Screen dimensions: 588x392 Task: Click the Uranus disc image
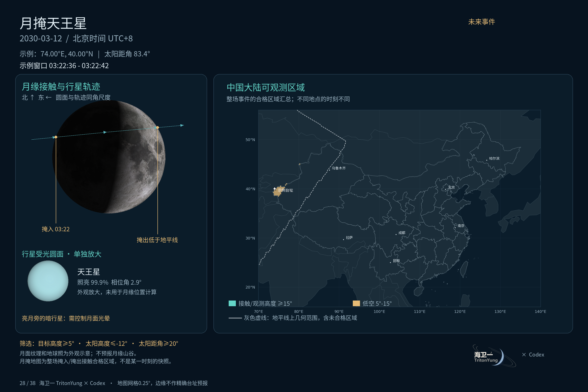(48, 281)
